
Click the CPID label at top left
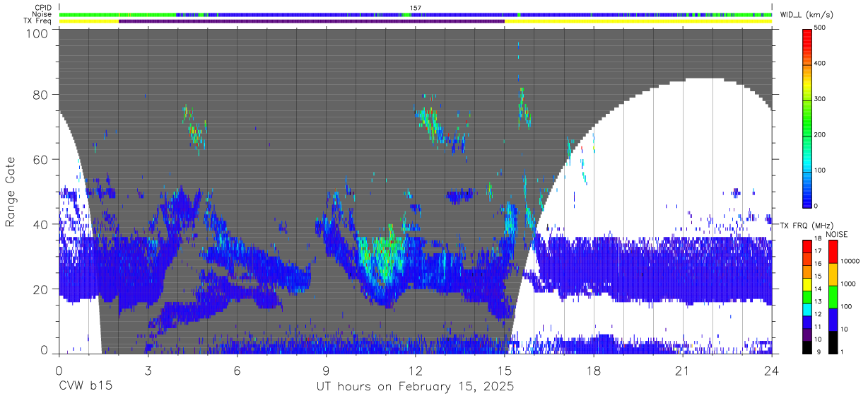pos(43,8)
